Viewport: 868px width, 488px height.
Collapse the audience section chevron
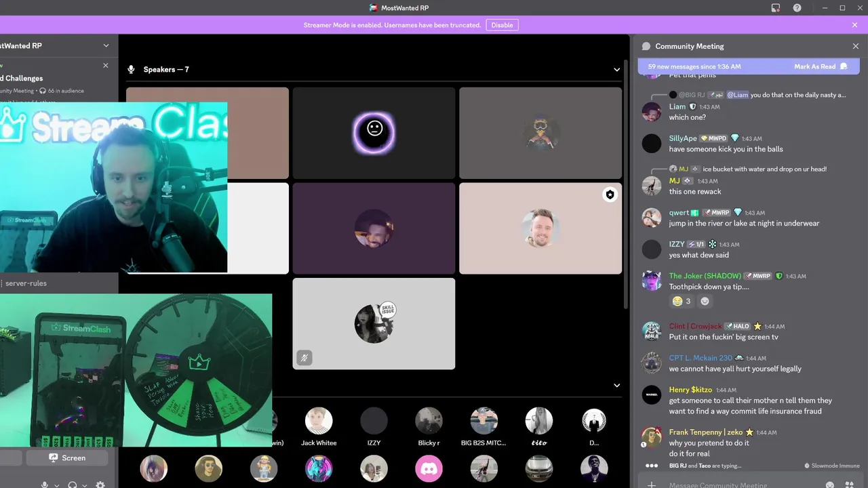(616, 385)
